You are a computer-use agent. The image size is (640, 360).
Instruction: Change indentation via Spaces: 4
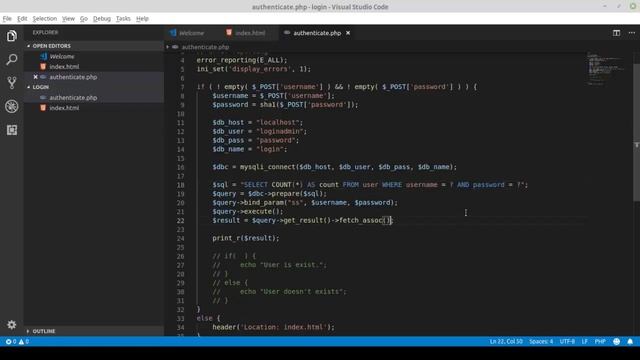point(541,341)
